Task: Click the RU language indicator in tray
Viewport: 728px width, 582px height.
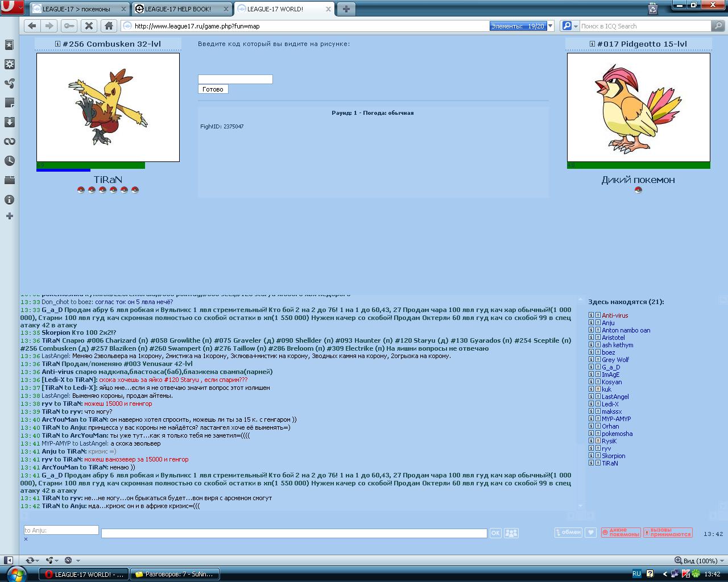Action: (x=636, y=574)
